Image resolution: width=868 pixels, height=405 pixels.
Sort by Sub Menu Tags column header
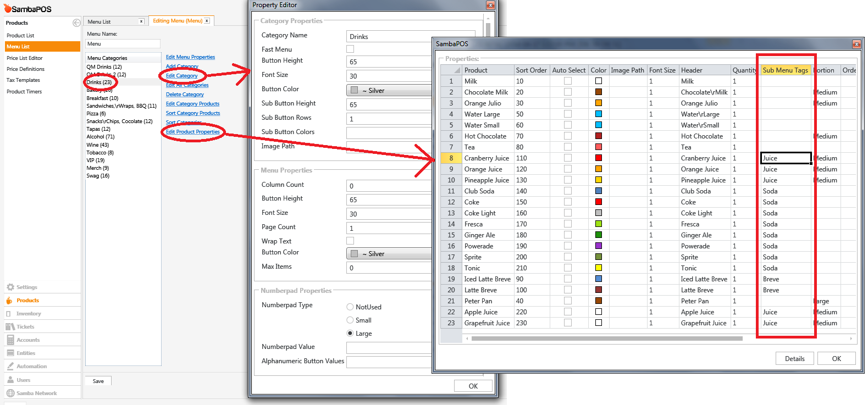(785, 70)
